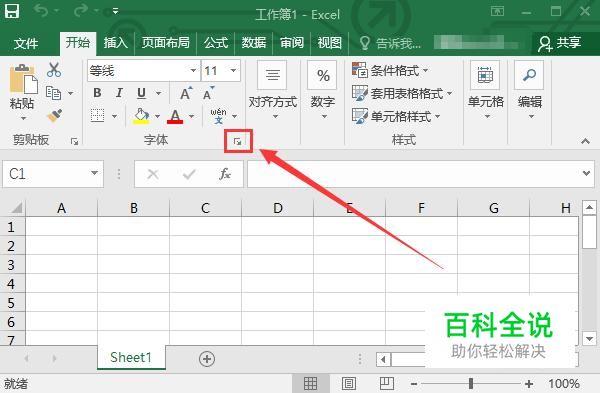This screenshot has height=393, width=600.
Task: Undo the last action
Action: tap(41, 11)
